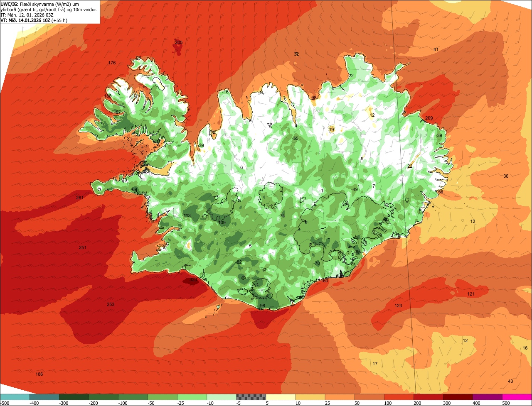532x406 pixels.
Task: Click the title line "UWC/IG: Flæði skynvarma (W/m2) um"
Action: click(40, 3)
